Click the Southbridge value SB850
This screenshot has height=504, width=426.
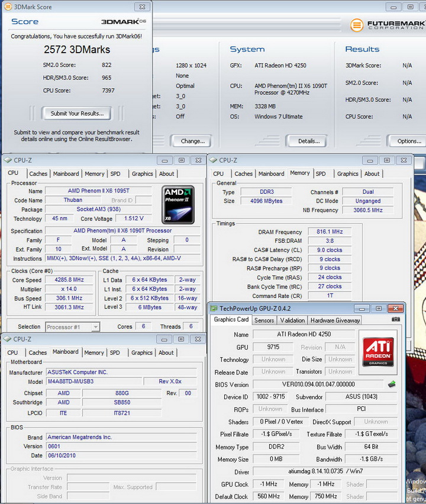tap(122, 402)
